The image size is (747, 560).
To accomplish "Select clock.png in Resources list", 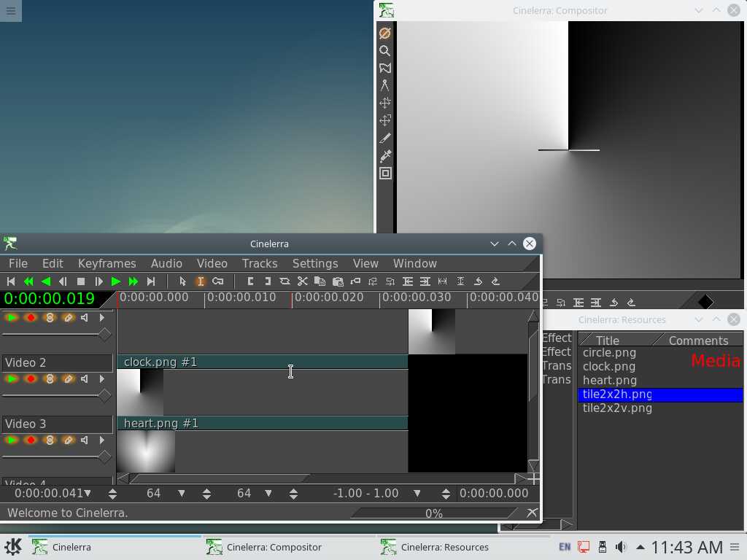I will (609, 367).
